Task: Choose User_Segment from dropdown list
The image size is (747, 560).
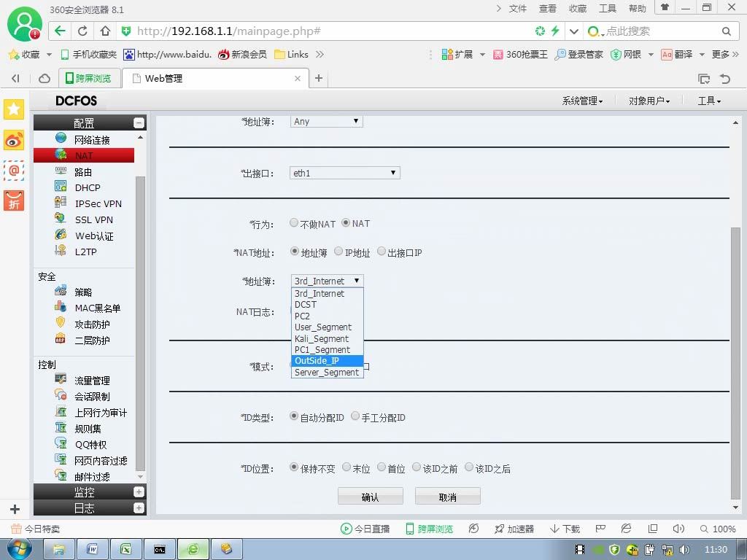Action: [x=328, y=327]
